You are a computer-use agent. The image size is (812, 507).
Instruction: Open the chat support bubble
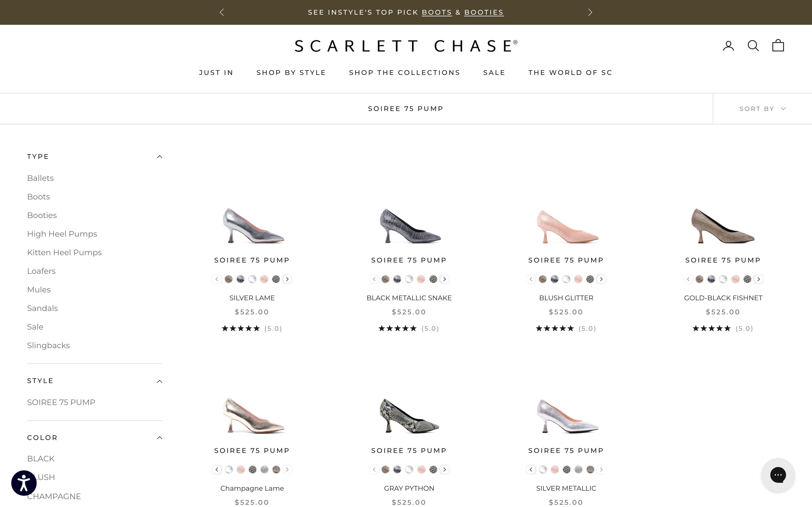pos(778,475)
